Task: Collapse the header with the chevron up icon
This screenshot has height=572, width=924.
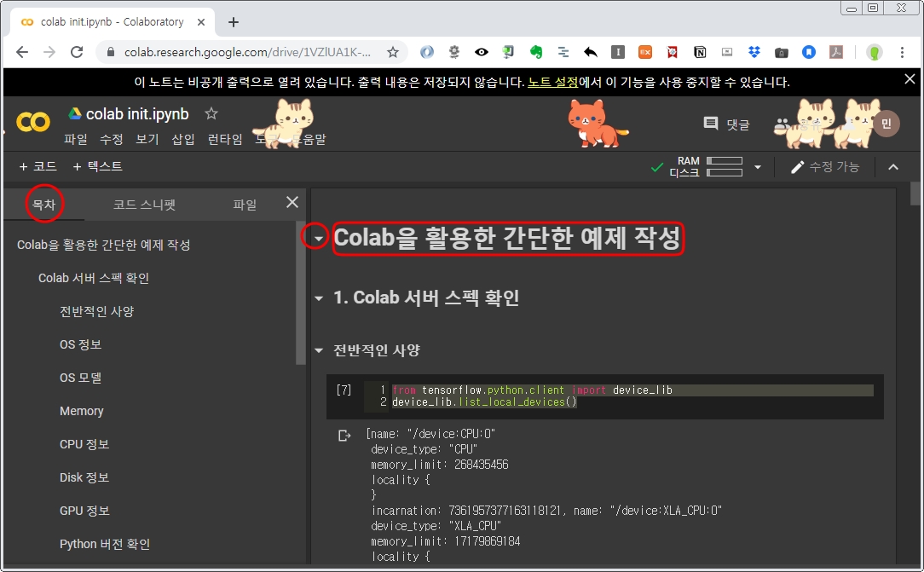Action: (893, 167)
